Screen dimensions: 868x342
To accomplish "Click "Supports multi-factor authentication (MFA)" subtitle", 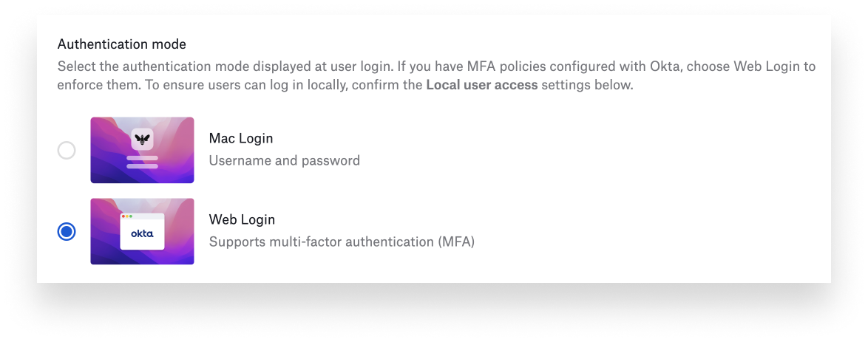I will coord(341,242).
